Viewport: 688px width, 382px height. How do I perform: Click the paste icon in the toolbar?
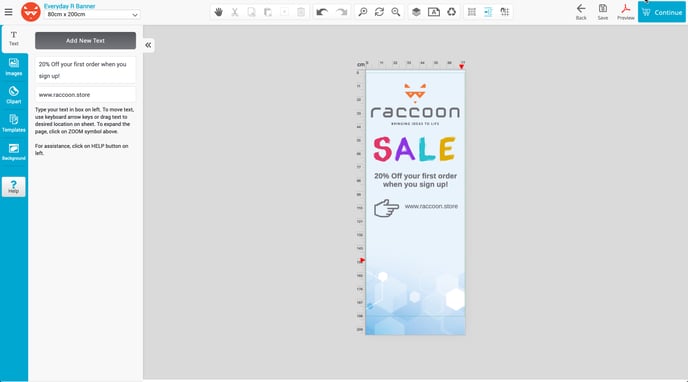click(x=268, y=12)
